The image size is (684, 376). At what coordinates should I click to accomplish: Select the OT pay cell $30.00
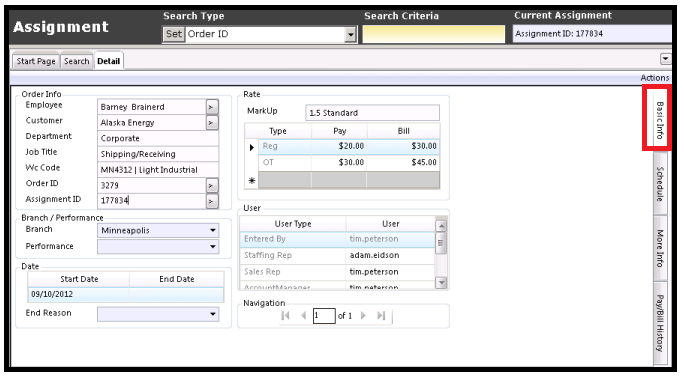point(339,163)
